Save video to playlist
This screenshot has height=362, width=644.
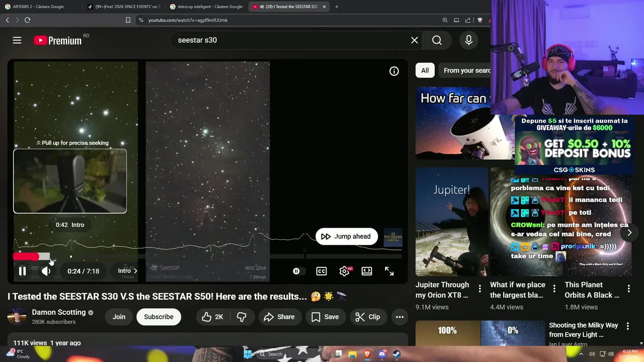coord(325,317)
